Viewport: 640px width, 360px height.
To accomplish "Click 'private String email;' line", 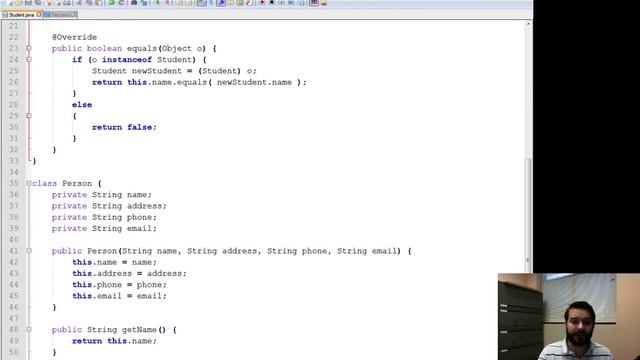I will point(104,229).
